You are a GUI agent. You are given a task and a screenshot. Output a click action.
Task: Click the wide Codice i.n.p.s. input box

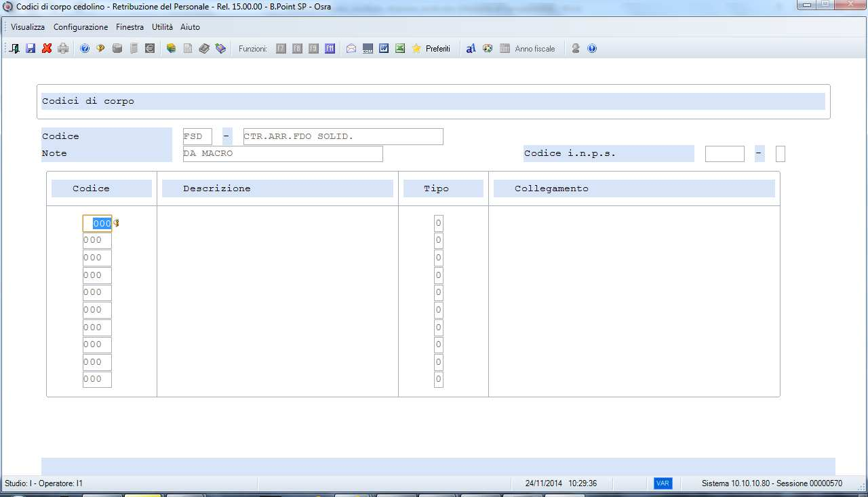(x=725, y=154)
